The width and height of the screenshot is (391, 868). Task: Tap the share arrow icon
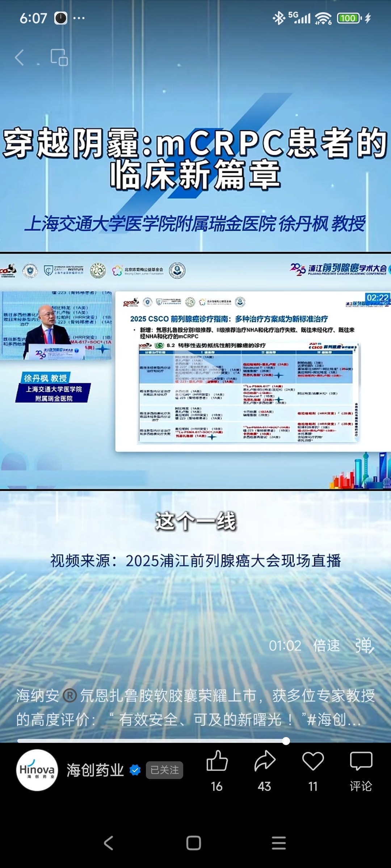pyautogui.click(x=265, y=761)
